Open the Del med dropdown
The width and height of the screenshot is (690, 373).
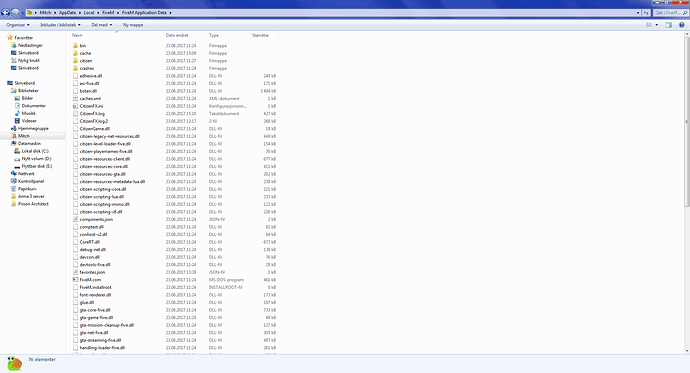click(x=102, y=25)
